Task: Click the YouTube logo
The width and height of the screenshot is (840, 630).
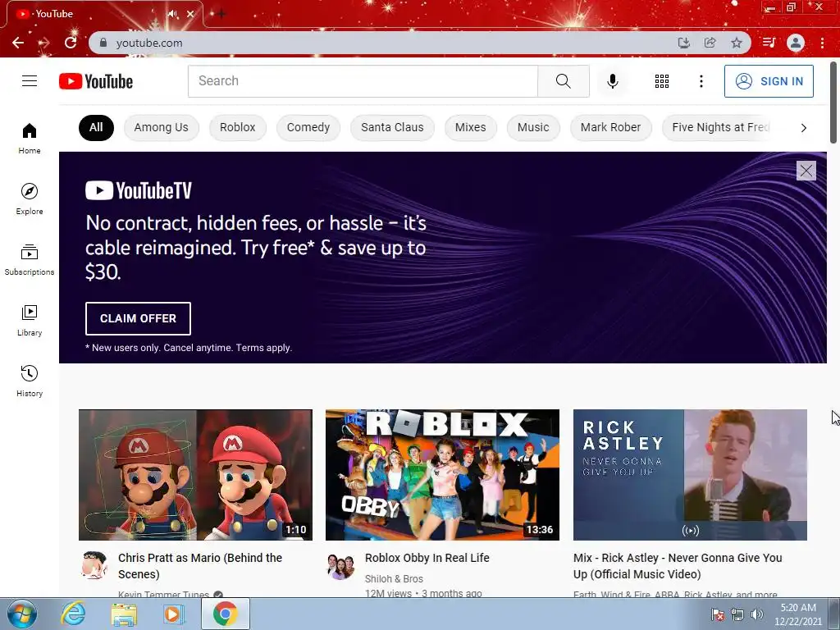Action: (96, 81)
